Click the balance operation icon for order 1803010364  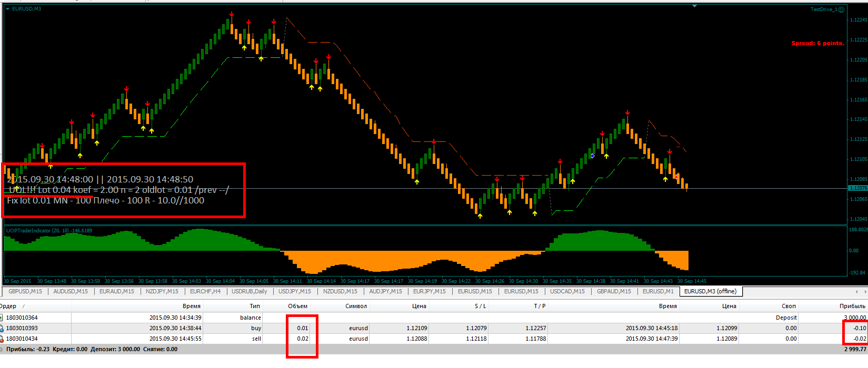2,318
